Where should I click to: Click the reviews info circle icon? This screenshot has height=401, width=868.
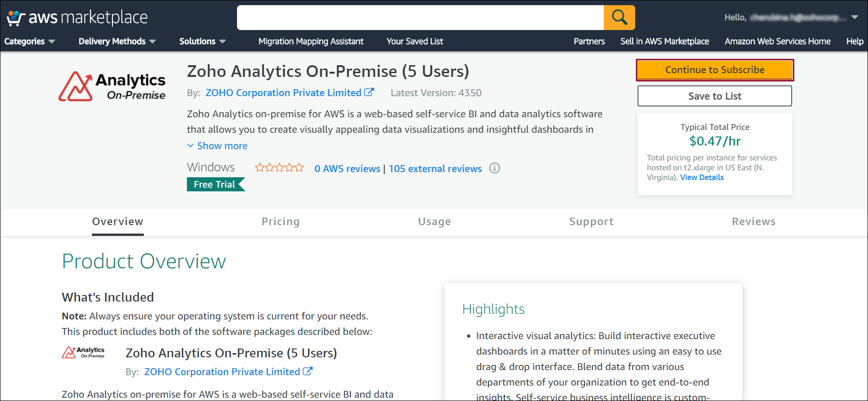pyautogui.click(x=495, y=168)
